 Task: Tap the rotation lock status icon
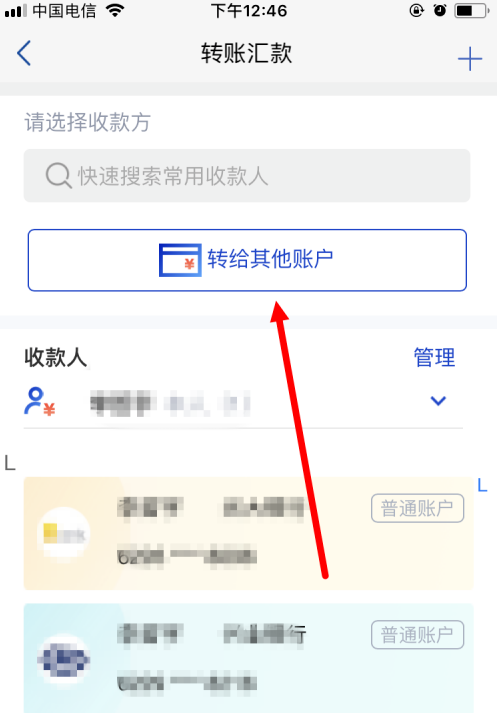click(x=416, y=10)
